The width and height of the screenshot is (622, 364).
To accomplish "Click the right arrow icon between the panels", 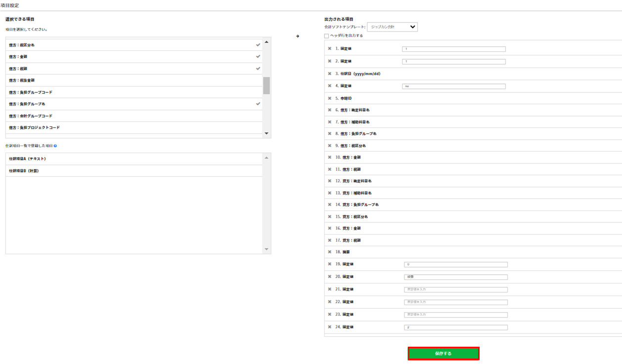I will click(298, 36).
